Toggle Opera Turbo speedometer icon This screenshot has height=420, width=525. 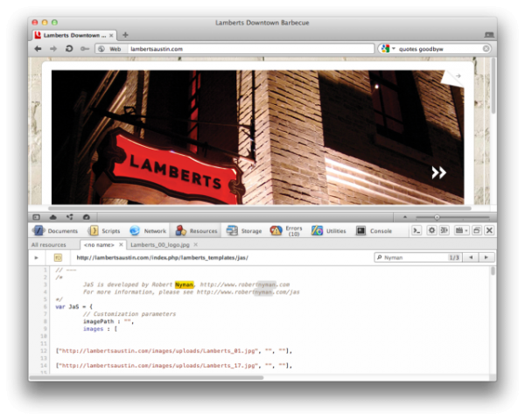87,217
